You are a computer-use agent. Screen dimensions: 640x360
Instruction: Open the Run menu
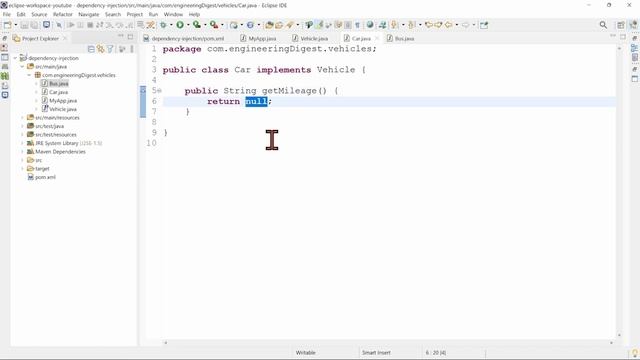point(153,14)
